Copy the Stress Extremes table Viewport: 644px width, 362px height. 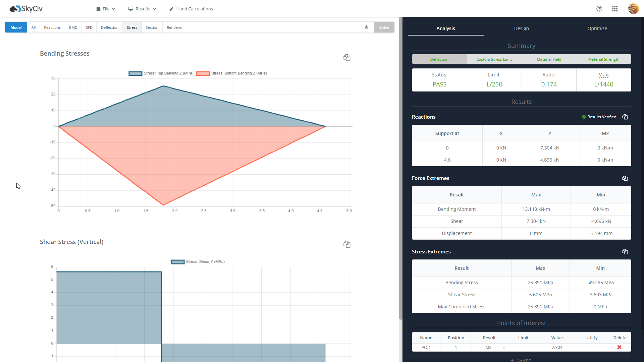[625, 252]
